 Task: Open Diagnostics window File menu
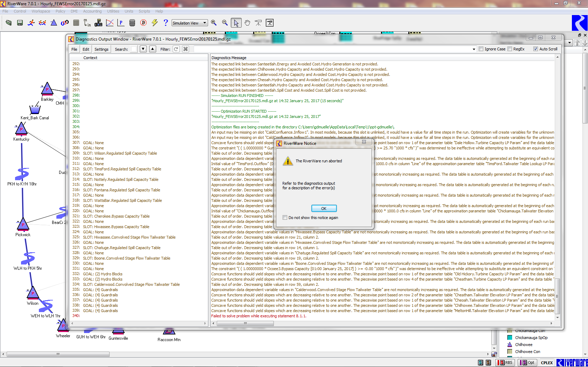(74, 49)
